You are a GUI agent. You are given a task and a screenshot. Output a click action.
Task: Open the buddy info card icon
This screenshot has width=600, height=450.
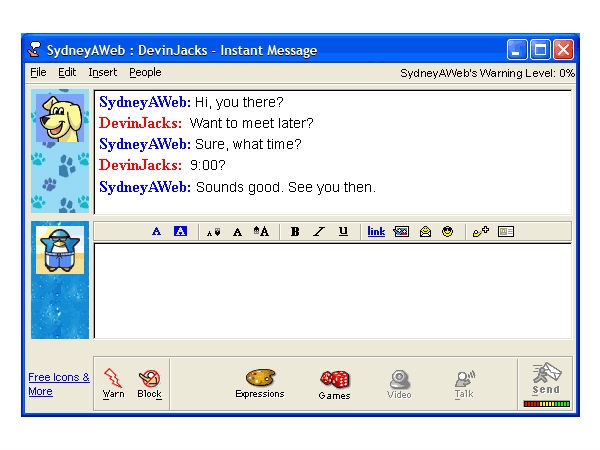[505, 232]
